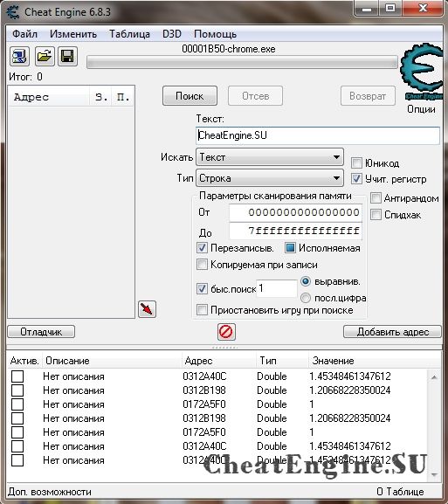Expand the Тип Строка dropdown
The width and height of the screenshot is (448, 504).
click(x=270, y=178)
